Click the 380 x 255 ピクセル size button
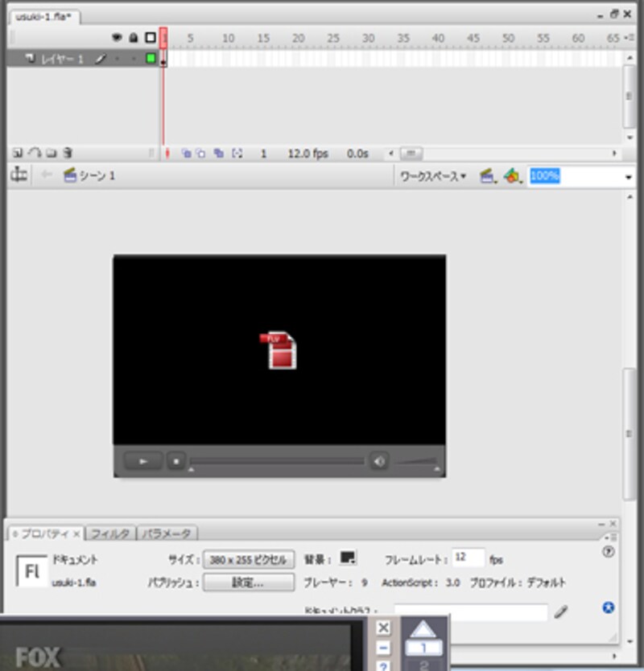This screenshot has width=644, height=671. [x=249, y=559]
